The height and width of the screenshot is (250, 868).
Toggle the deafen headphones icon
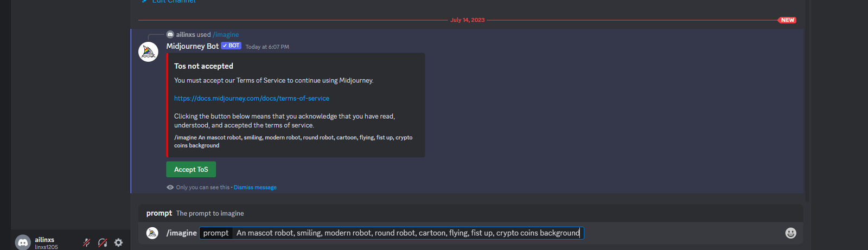tap(103, 243)
